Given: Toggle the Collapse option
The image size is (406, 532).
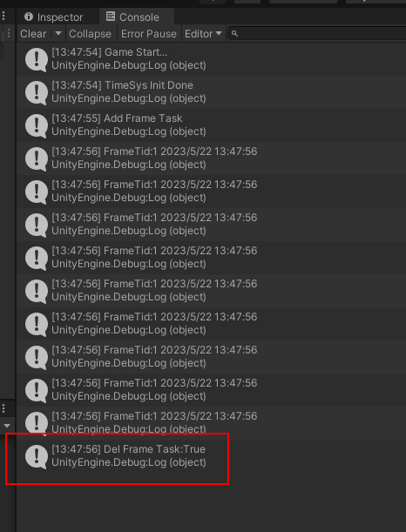Looking at the screenshot, I should (x=90, y=34).
